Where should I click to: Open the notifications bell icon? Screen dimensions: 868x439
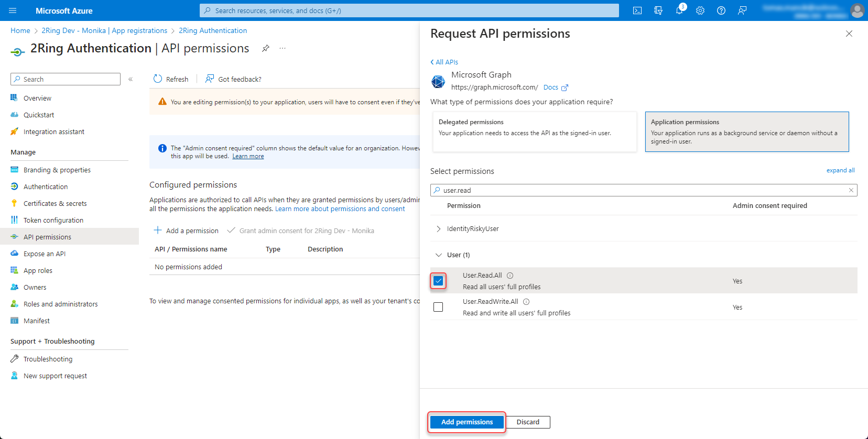click(x=679, y=10)
